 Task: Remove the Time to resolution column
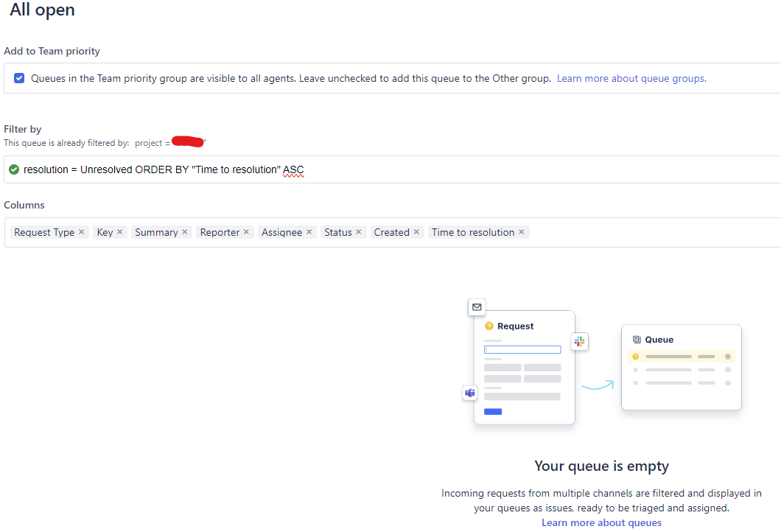[522, 232]
